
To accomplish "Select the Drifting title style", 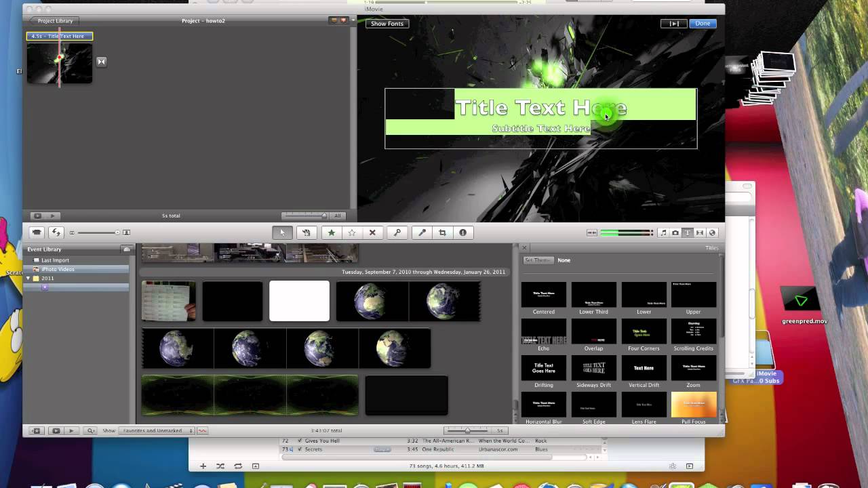I will 543,371.
